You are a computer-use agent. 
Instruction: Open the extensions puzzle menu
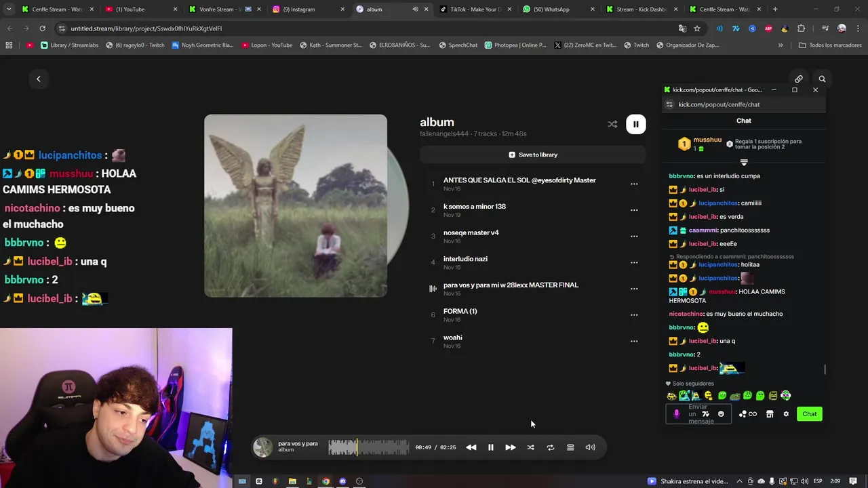coord(802,28)
